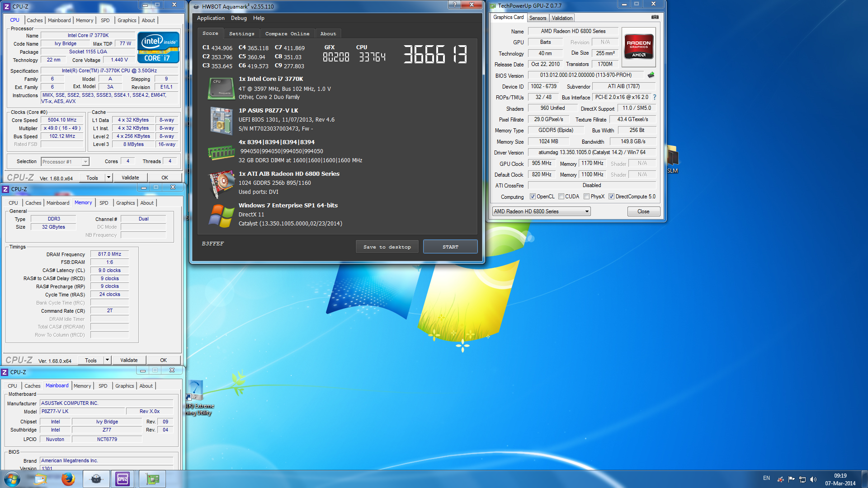Switch to the Settings tab in Aquamark

click(241, 34)
